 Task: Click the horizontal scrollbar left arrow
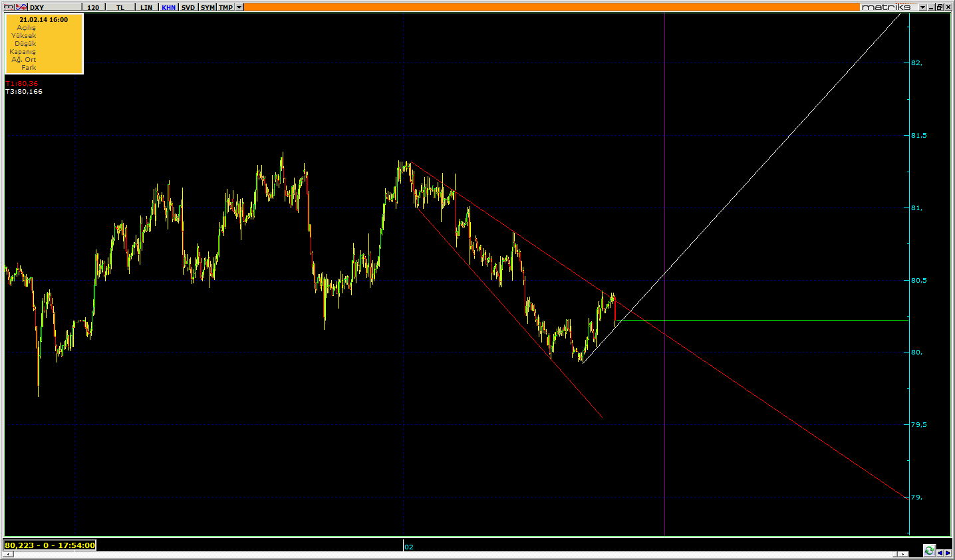7,554
